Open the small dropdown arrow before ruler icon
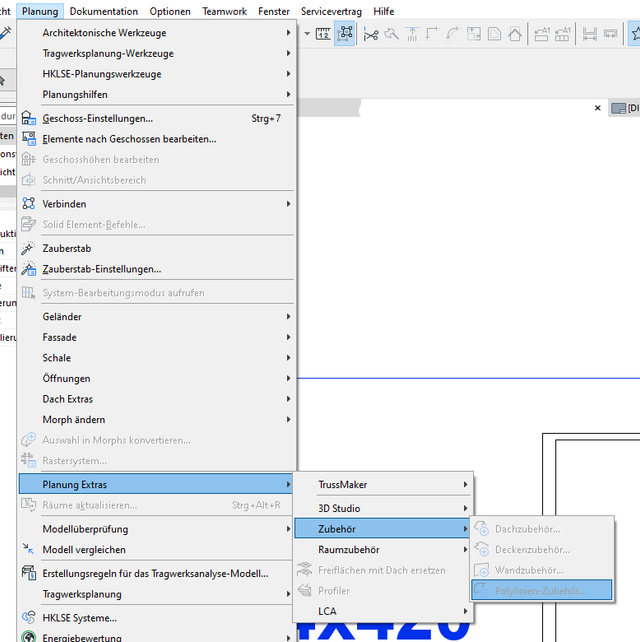The height and width of the screenshot is (642, 640). click(307, 34)
